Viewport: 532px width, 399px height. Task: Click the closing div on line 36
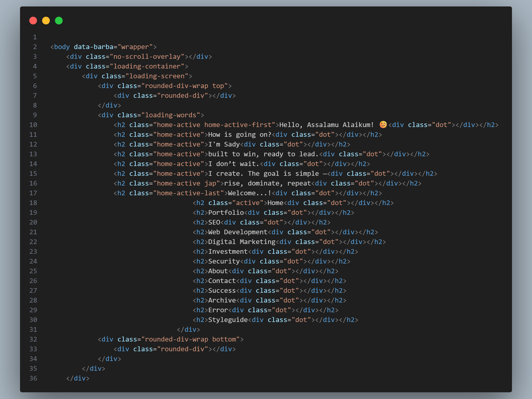pyautogui.click(x=78, y=378)
